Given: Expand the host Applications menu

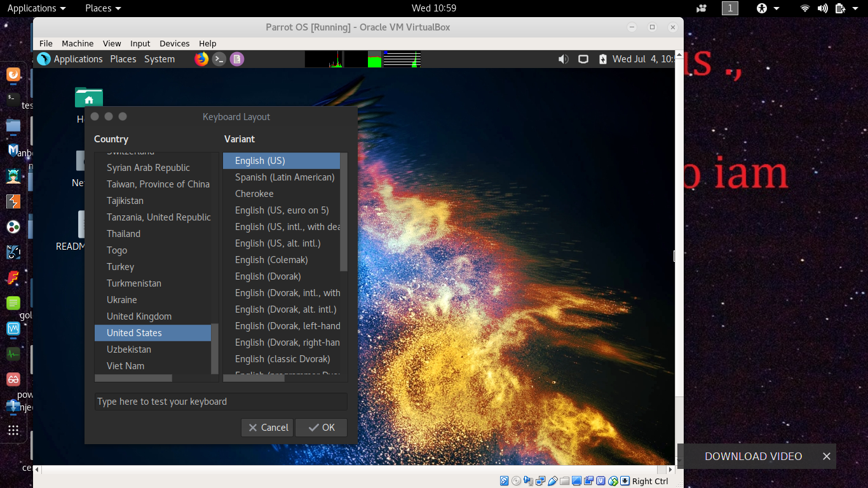Looking at the screenshot, I should [32, 8].
